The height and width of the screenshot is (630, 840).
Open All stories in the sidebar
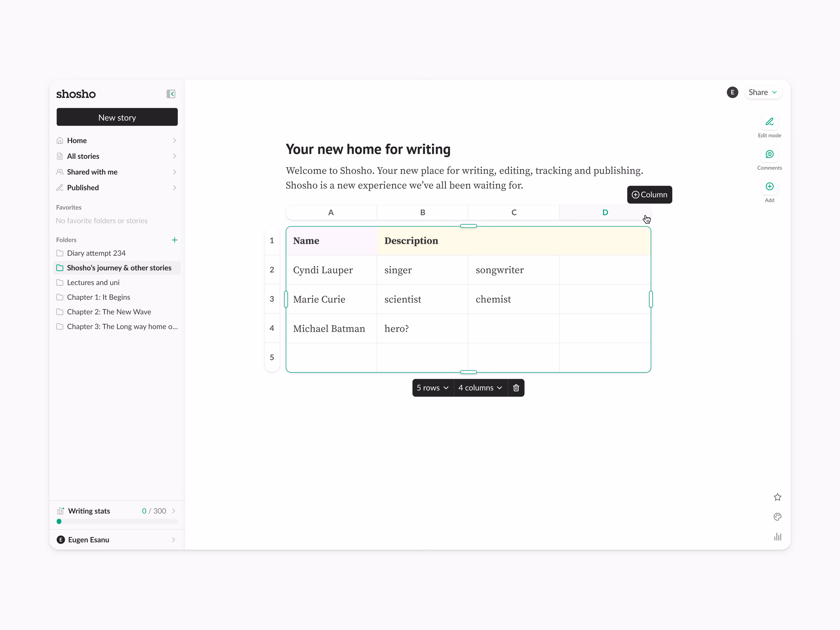(117, 156)
